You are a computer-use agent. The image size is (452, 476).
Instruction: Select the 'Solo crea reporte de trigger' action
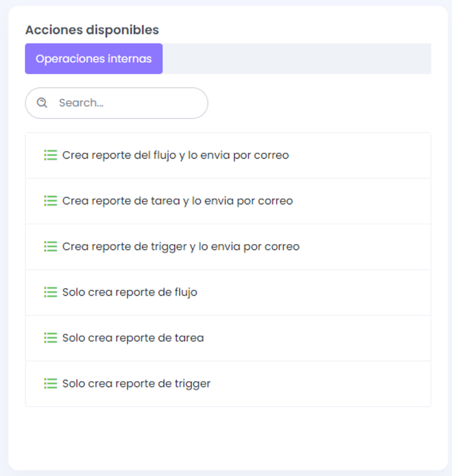[x=228, y=384]
